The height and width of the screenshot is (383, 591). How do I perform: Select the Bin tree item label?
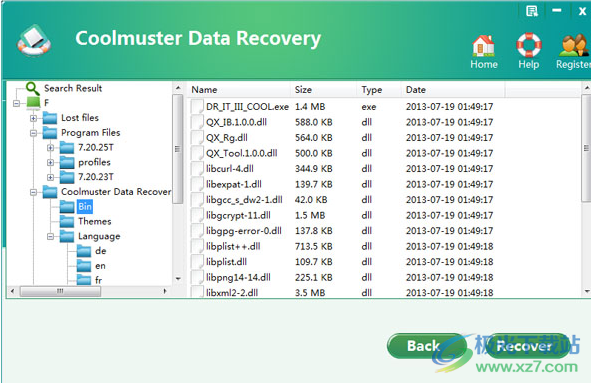tap(85, 207)
